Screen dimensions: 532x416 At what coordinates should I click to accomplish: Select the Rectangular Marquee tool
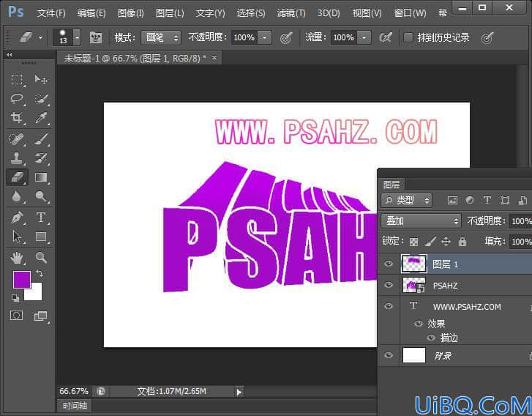pos(17,79)
